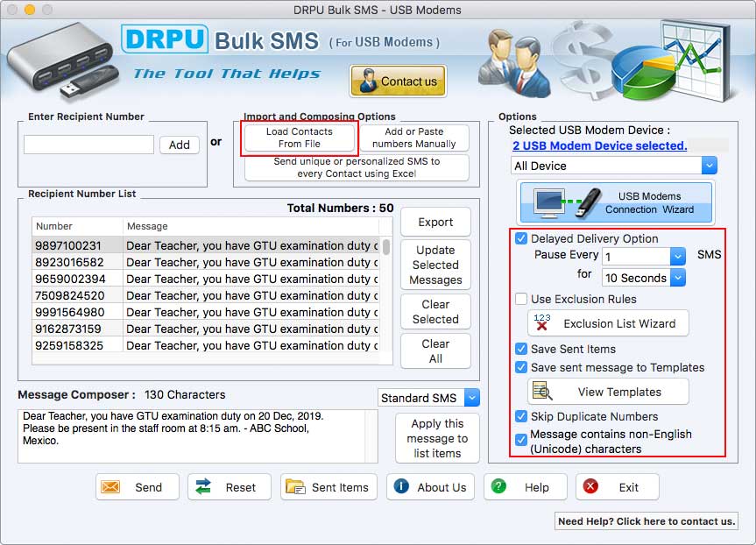Screen dimensions: 756x545
Task: Click the blue info icon for About Us
Action: 401,486
